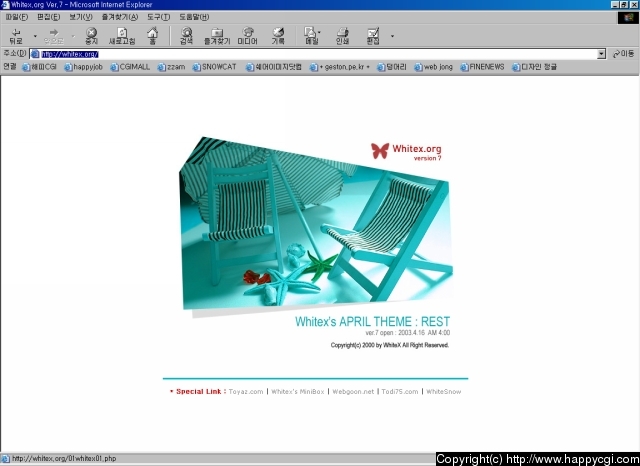The height and width of the screenshot is (466, 640).
Task: Open the geston.pe.kr links bar shortcut
Action: [340, 67]
